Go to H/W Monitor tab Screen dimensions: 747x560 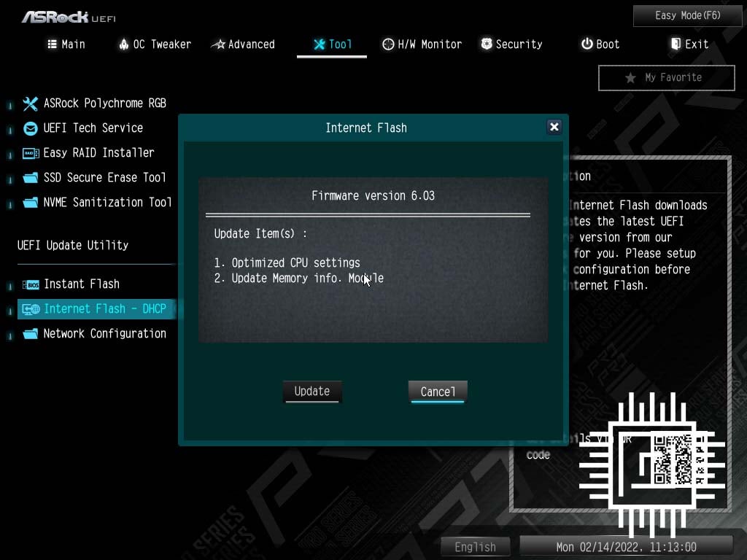tap(422, 44)
